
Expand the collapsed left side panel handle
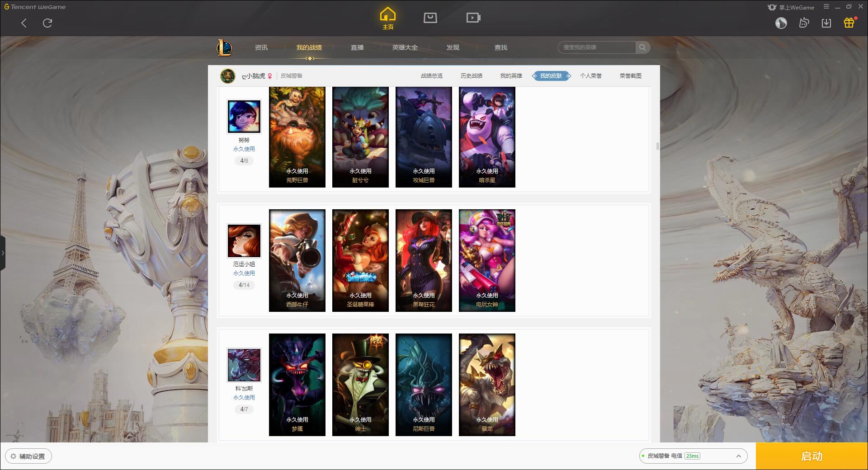[3, 253]
